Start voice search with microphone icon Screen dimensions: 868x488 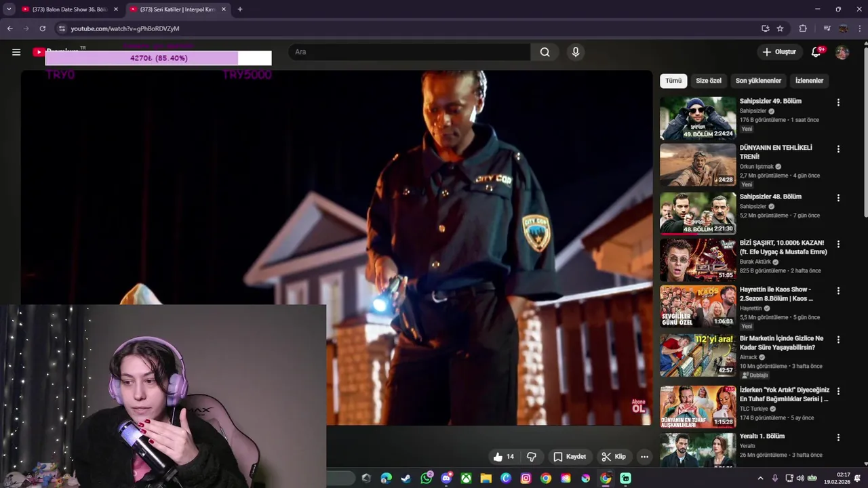pyautogui.click(x=576, y=52)
